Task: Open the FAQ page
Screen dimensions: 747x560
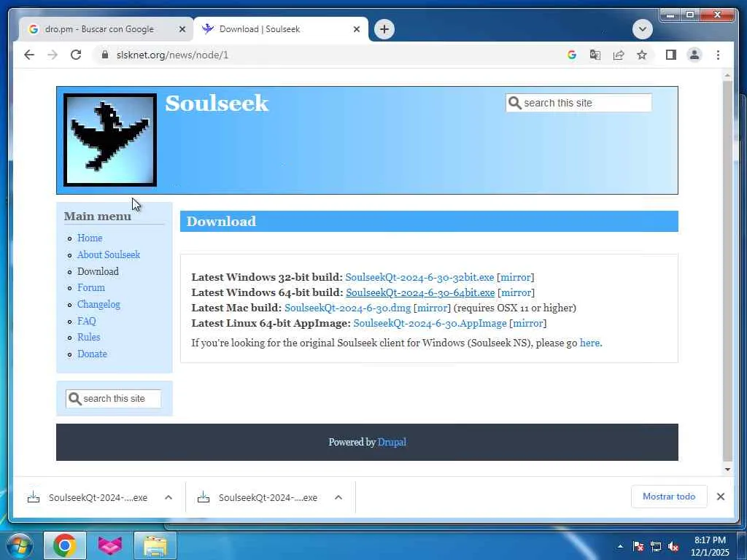Action: pos(87,321)
